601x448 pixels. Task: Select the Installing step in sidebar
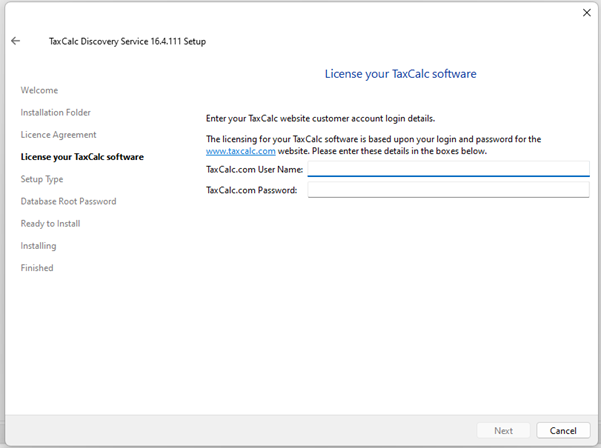pos(38,246)
